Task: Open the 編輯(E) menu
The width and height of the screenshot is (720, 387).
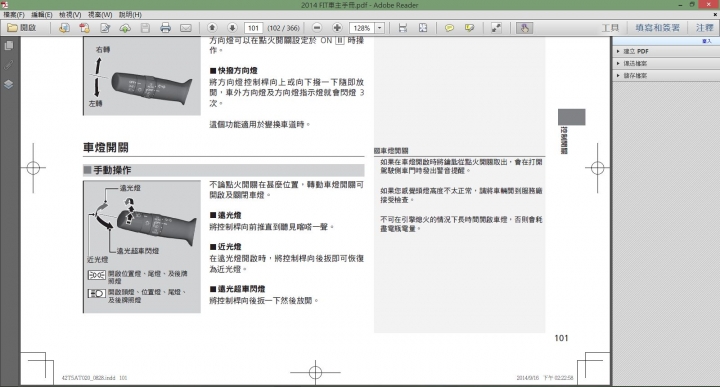Action: click(x=42, y=15)
